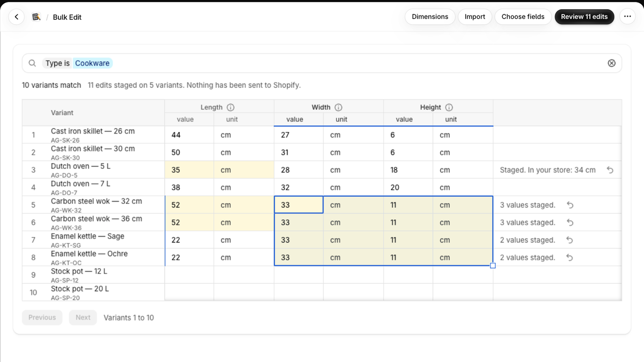Select Width value 31 for skillet 30 cm
The image size is (644, 362).
coord(299,152)
